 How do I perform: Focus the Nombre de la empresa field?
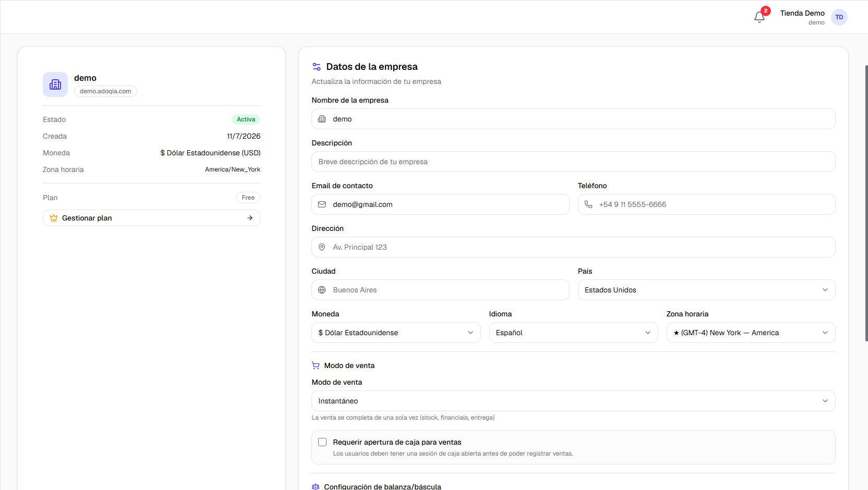click(573, 119)
